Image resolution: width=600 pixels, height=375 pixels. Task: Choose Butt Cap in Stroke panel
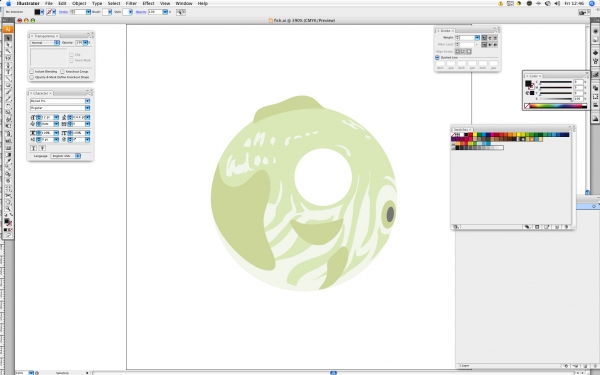[x=484, y=38]
